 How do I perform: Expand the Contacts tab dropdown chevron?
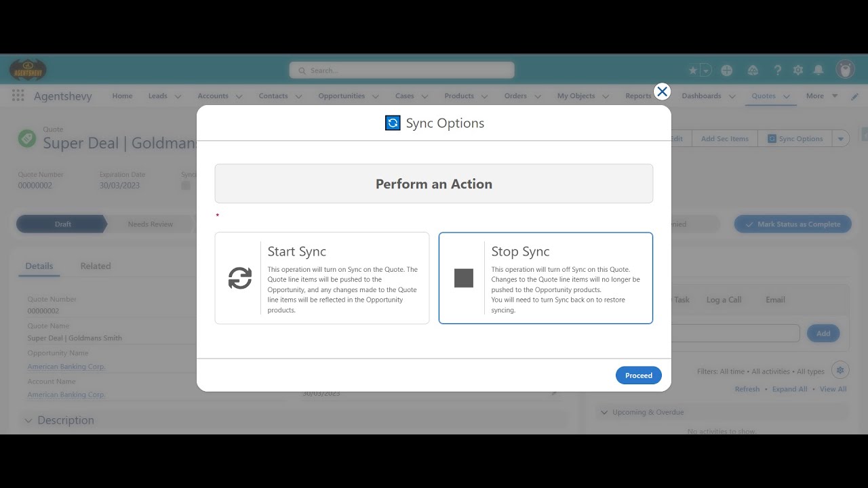click(x=299, y=96)
